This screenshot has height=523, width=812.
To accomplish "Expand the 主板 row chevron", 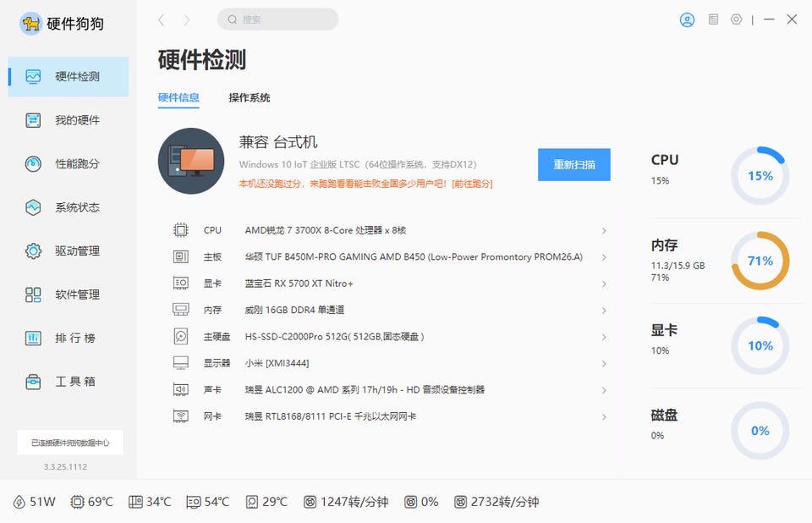I will click(604, 257).
